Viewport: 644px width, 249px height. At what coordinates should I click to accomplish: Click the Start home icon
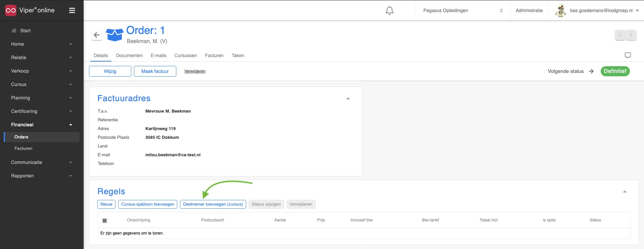(14, 31)
